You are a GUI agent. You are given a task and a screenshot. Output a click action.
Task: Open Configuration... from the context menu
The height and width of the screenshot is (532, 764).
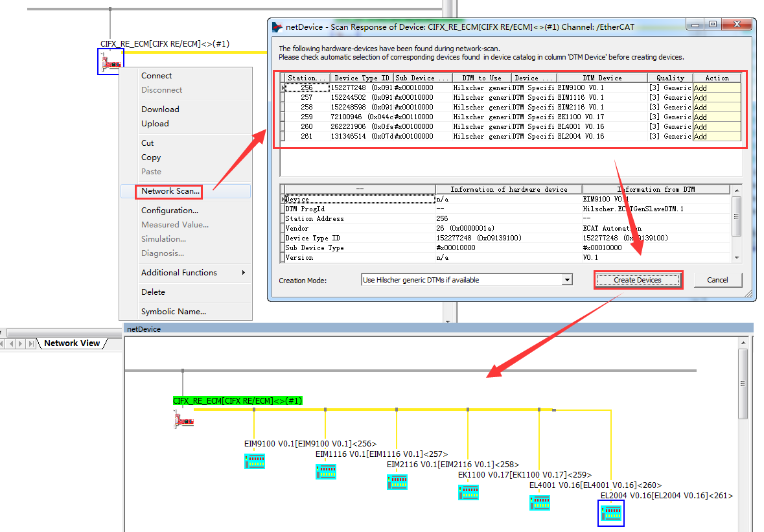[170, 211]
